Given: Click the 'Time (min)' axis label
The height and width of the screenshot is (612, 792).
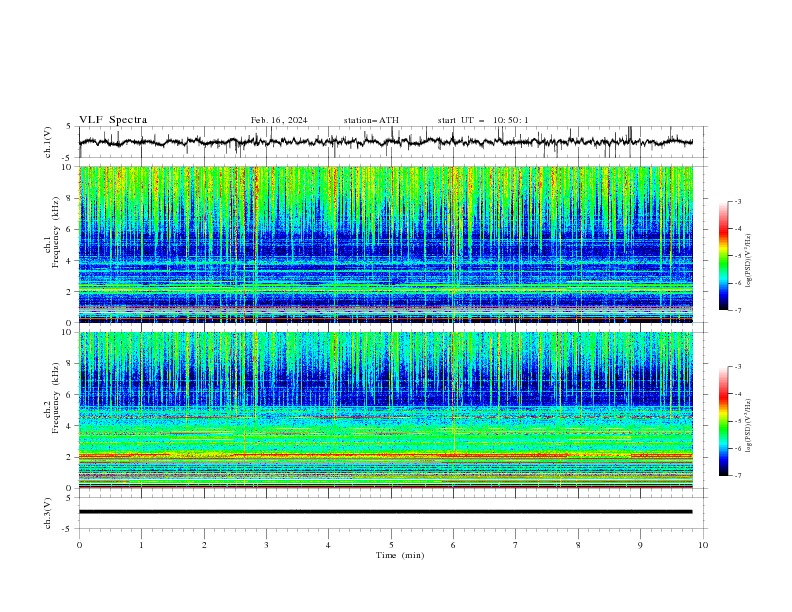Looking at the screenshot, I should (400, 555).
